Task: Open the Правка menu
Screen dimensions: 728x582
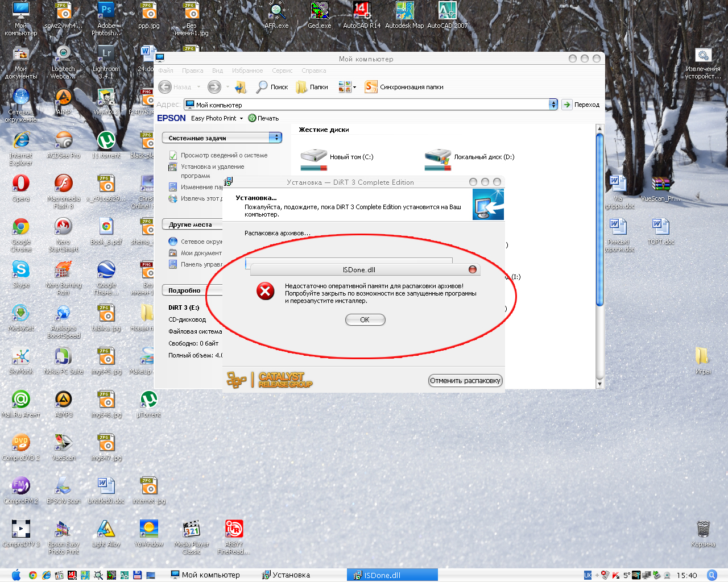Action: [x=193, y=70]
